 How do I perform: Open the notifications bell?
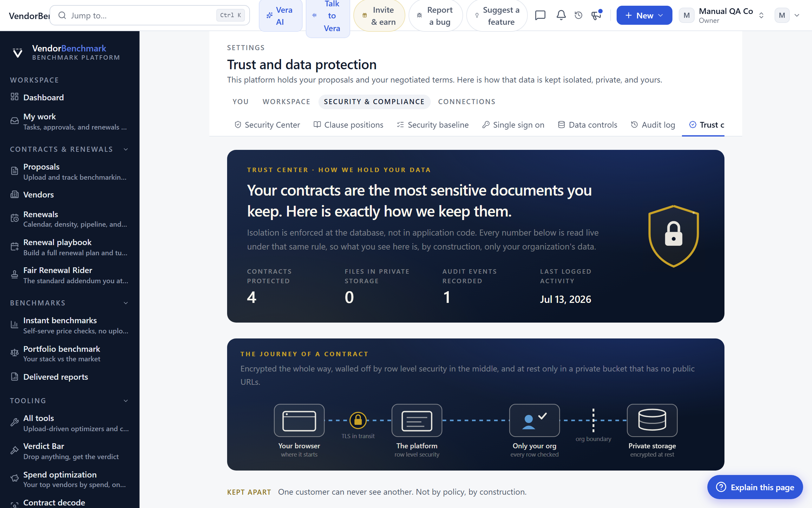pos(561,16)
